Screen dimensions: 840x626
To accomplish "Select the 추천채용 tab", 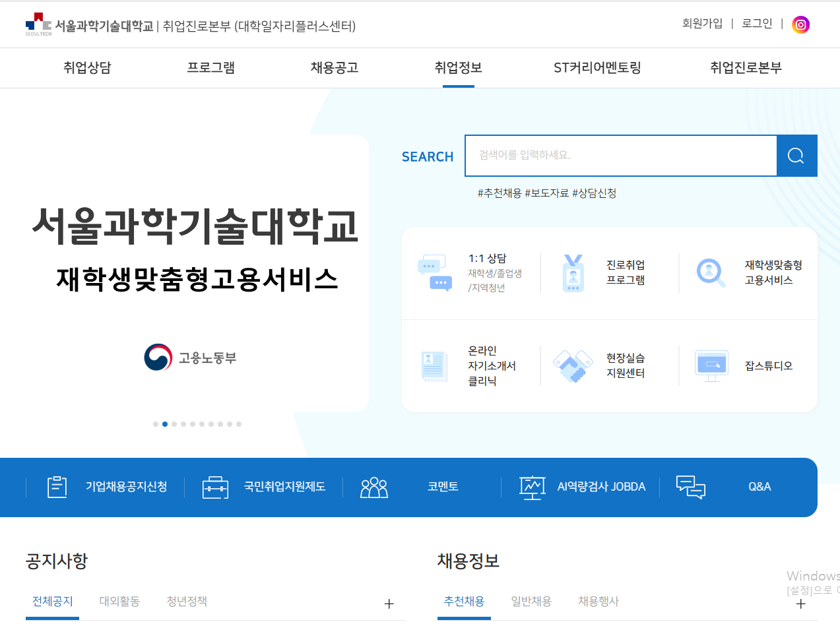I will [464, 602].
